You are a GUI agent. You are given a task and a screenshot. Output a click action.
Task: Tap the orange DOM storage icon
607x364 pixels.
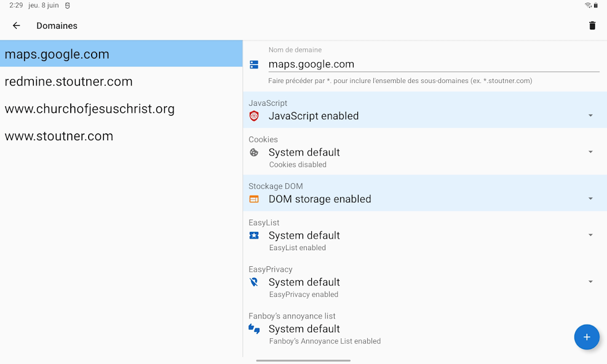click(254, 199)
